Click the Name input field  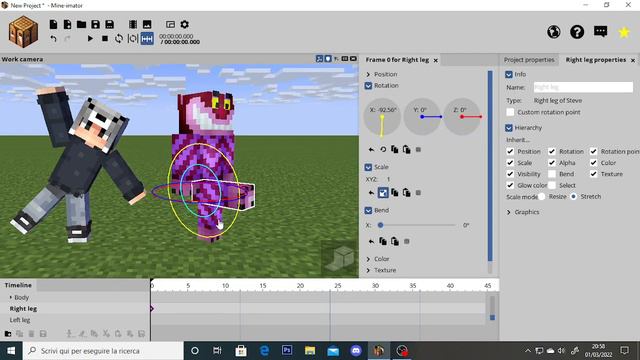583,87
